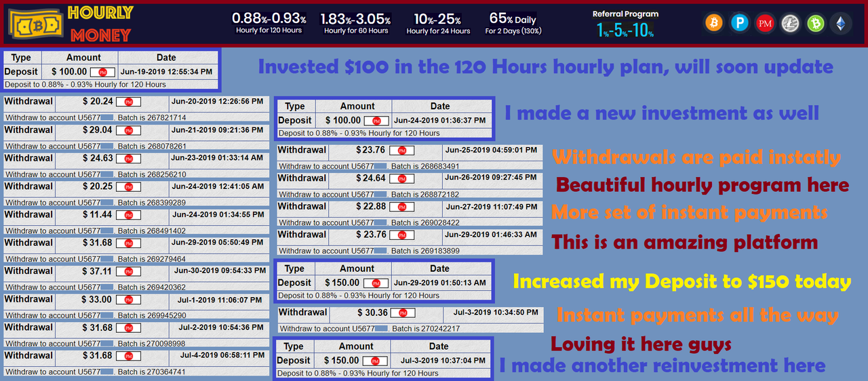Click PM badge on Jun-19-2019 $100.00 deposit

(102, 72)
